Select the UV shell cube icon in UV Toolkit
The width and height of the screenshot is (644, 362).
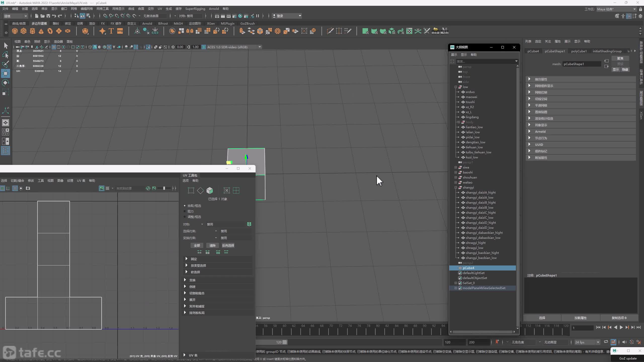(210, 191)
